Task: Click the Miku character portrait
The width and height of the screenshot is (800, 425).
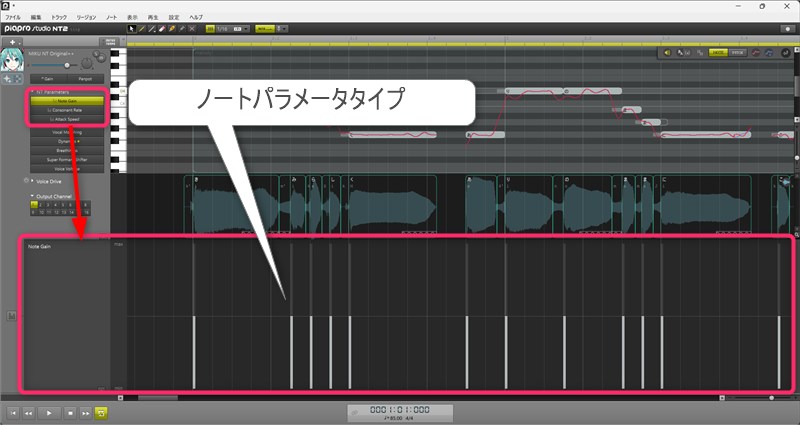Action: (12, 60)
